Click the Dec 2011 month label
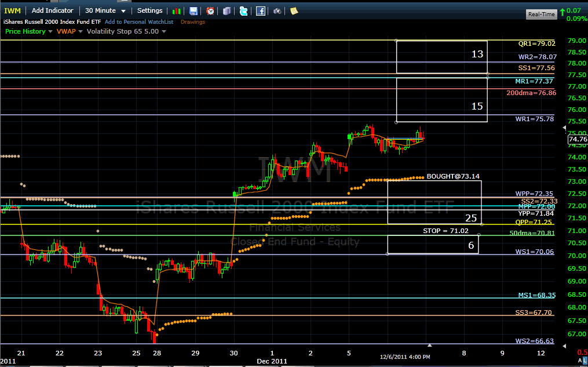This screenshot has width=588, height=367. pos(272,361)
